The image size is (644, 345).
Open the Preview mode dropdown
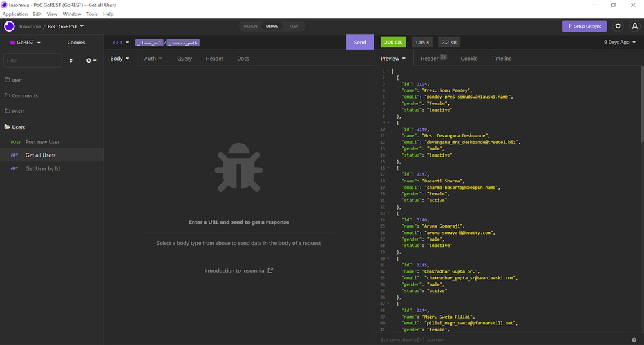click(x=393, y=59)
